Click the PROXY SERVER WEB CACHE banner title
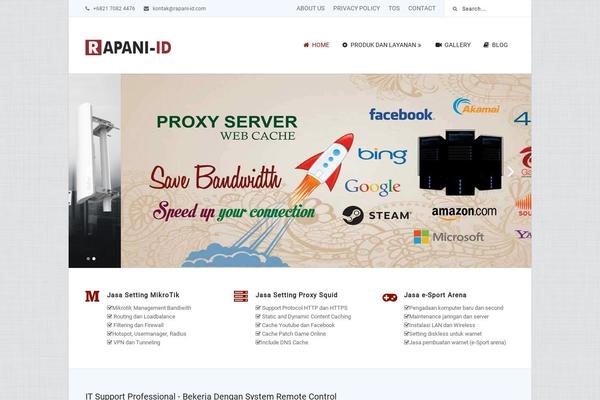Screen dimensions: 600x400 [227, 127]
